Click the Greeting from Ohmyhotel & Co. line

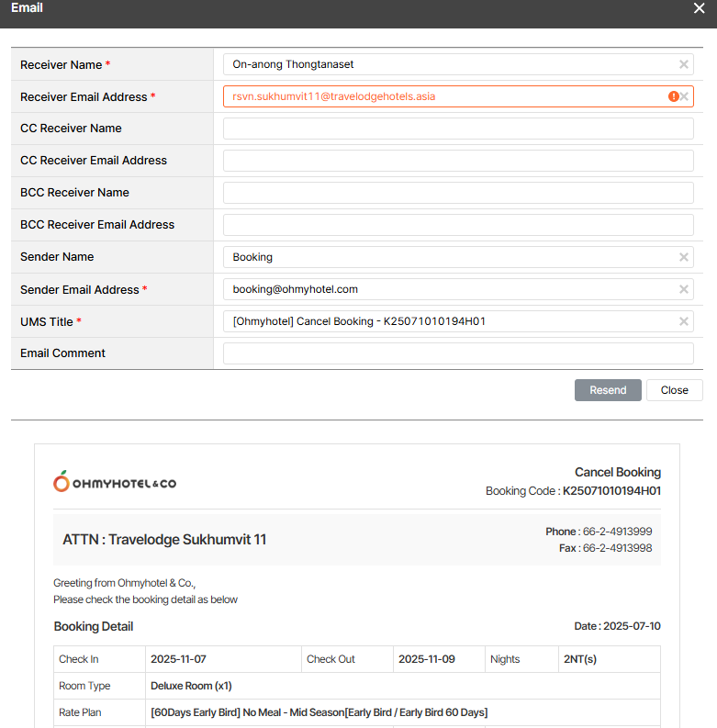point(125,583)
